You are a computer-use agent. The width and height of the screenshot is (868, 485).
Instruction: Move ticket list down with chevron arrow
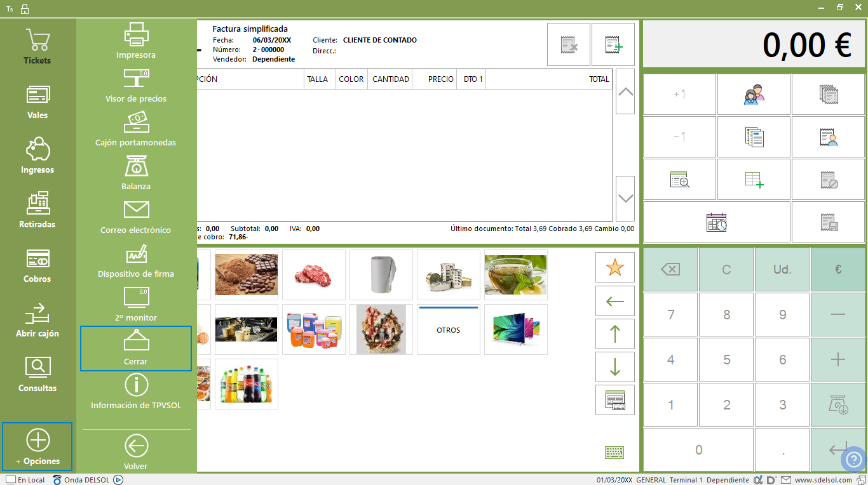pos(625,199)
